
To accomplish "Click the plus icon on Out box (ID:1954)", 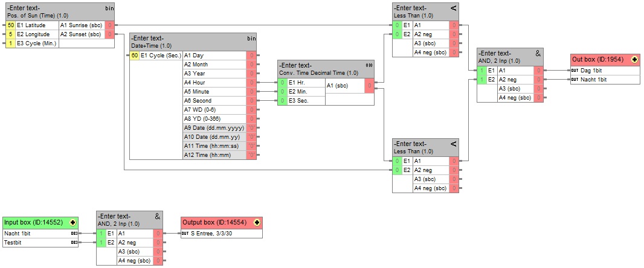I will tap(634, 60).
